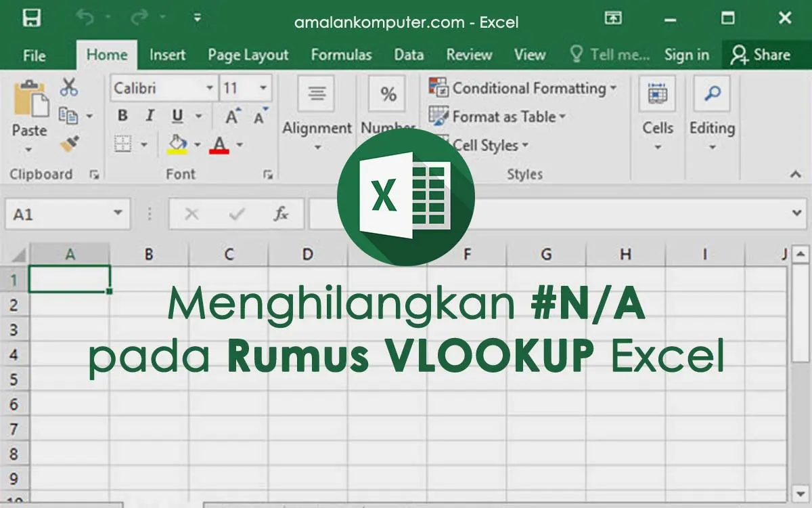812x508 pixels.
Task: Select column H header
Action: (x=625, y=255)
